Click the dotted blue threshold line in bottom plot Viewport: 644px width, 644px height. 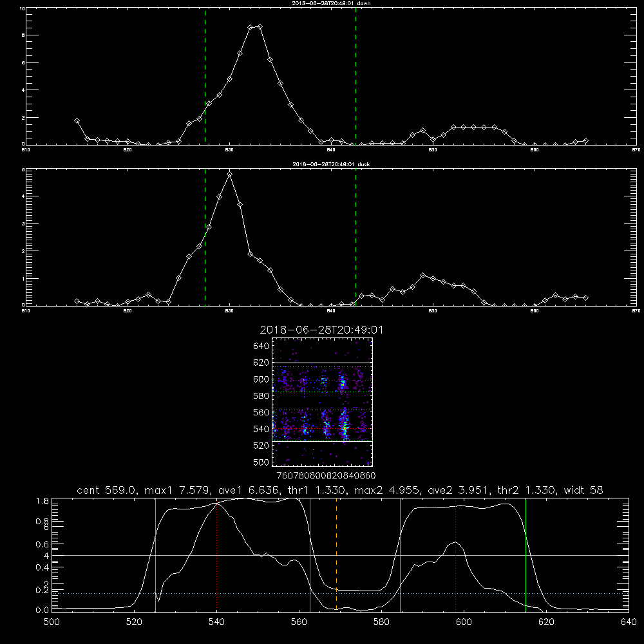[x=340, y=594]
